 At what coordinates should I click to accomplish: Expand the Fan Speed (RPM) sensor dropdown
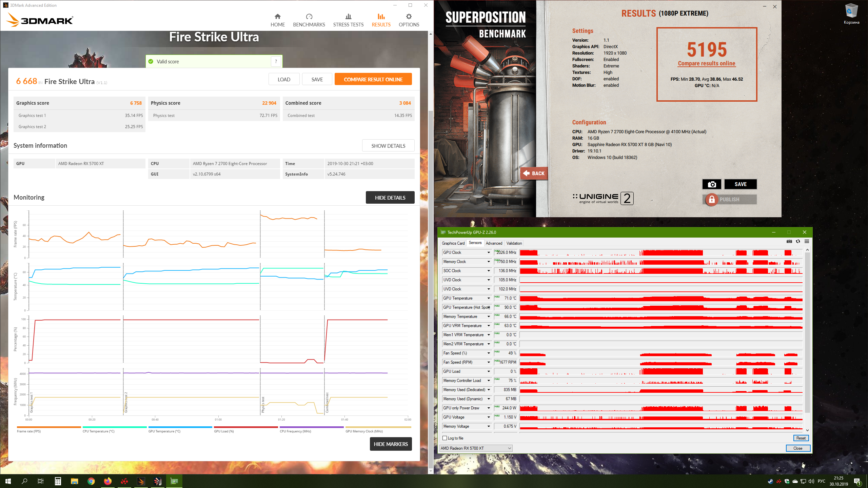(489, 362)
